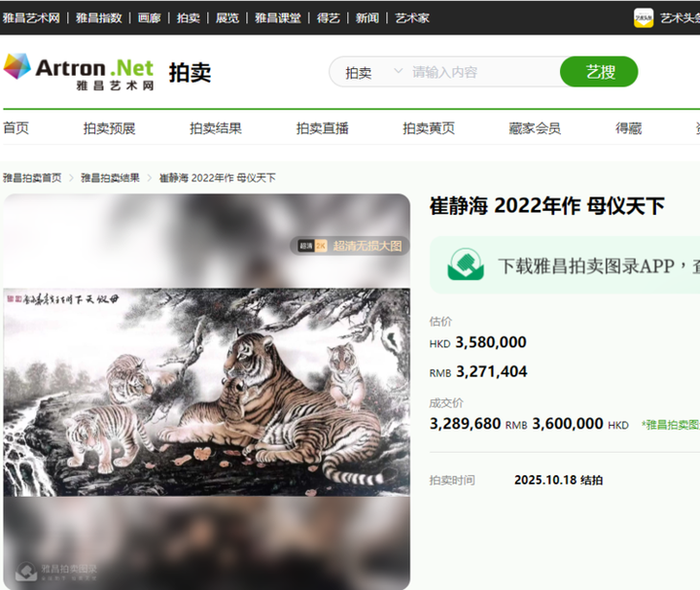The width and height of the screenshot is (700, 590).
Task: Click the tiger painting thumbnail image
Action: click(x=207, y=392)
